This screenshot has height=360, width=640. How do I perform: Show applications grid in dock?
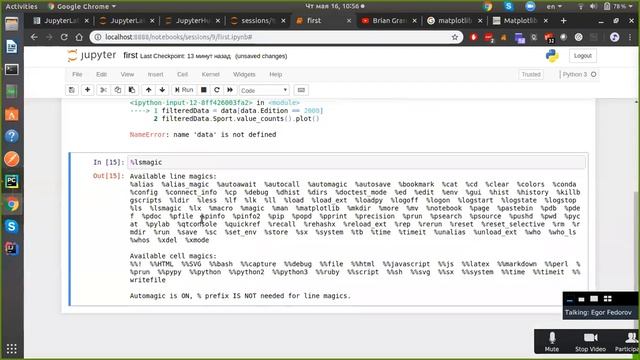click(11, 348)
